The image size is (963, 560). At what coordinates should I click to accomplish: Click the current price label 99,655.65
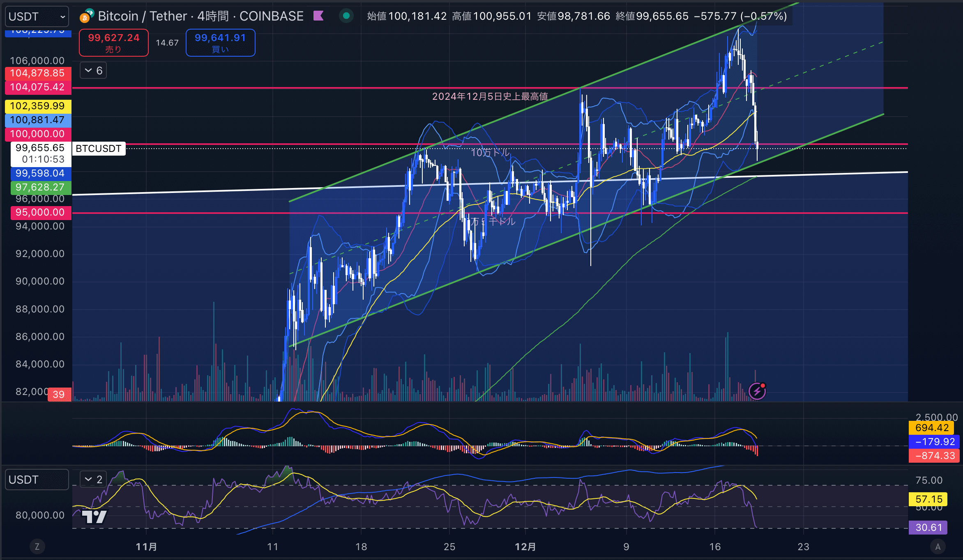[x=40, y=148]
